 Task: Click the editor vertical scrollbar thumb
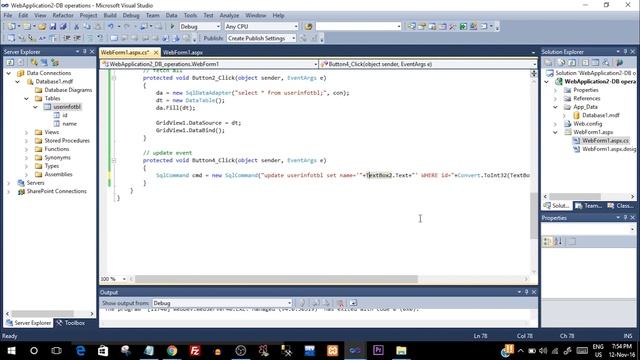533,216
